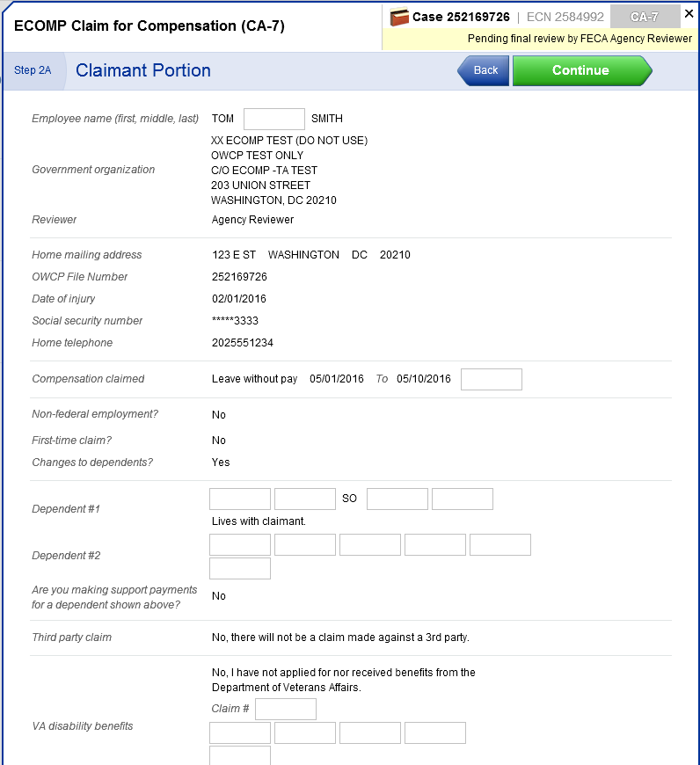The width and height of the screenshot is (700, 765).
Task: Click the CA-7 form badge
Action: (645, 17)
